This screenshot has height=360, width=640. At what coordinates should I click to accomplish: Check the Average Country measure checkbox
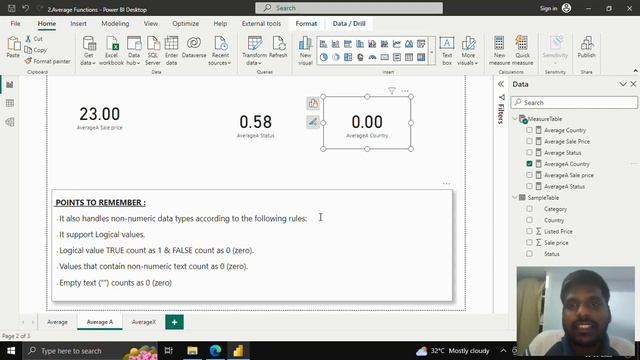tap(529, 130)
